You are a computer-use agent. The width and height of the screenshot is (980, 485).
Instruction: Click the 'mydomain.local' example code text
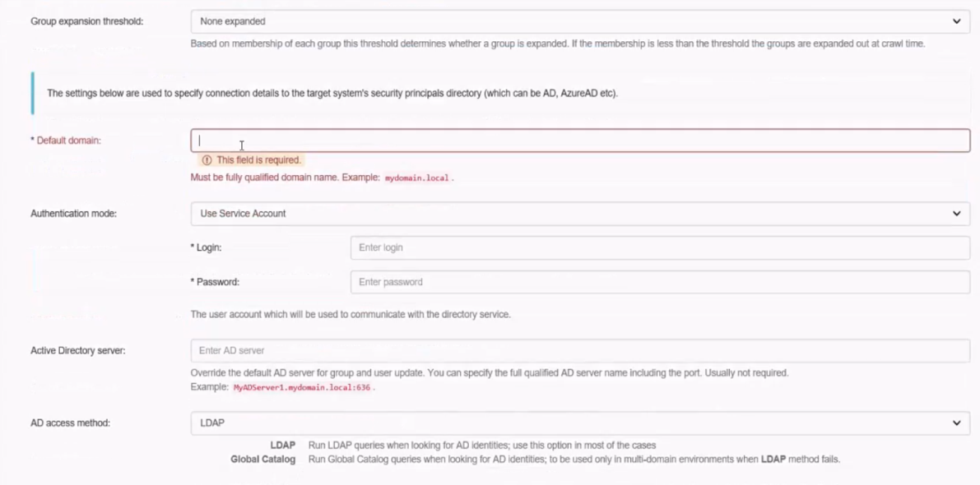418,178
